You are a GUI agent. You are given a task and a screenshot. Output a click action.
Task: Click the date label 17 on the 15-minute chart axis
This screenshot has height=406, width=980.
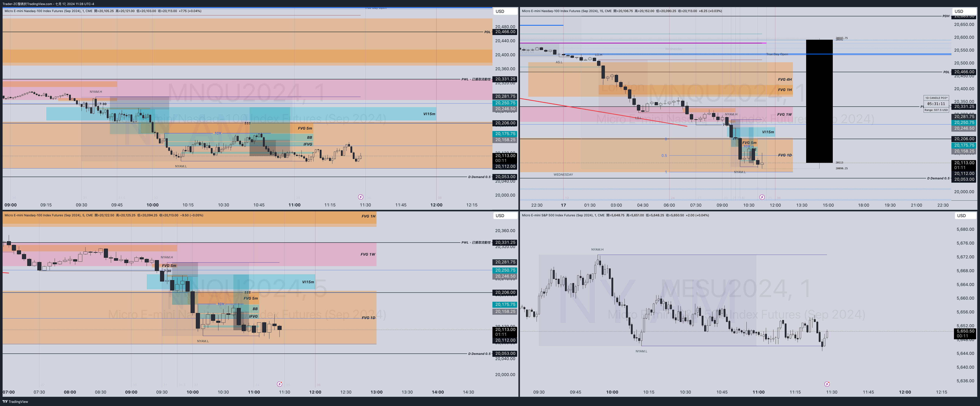tap(563, 205)
